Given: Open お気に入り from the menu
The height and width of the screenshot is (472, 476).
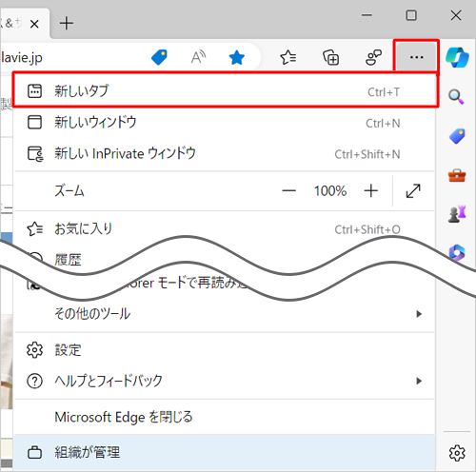Looking at the screenshot, I should pos(225,228).
